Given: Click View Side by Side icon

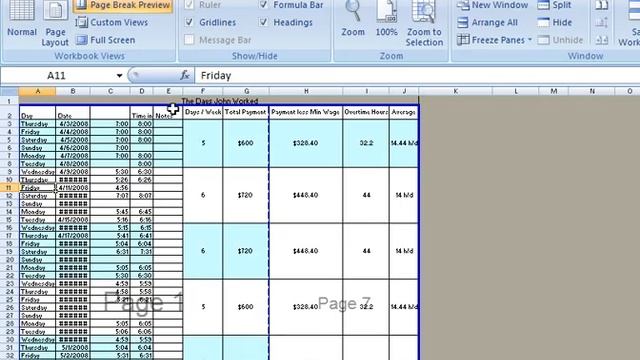Looking at the screenshot, I should tap(602, 5).
